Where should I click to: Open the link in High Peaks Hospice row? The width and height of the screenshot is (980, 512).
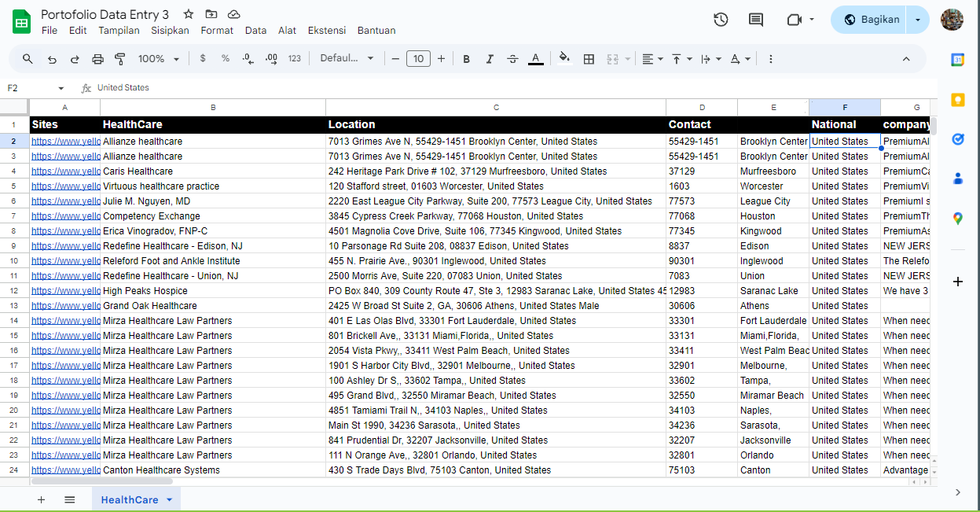(66, 291)
